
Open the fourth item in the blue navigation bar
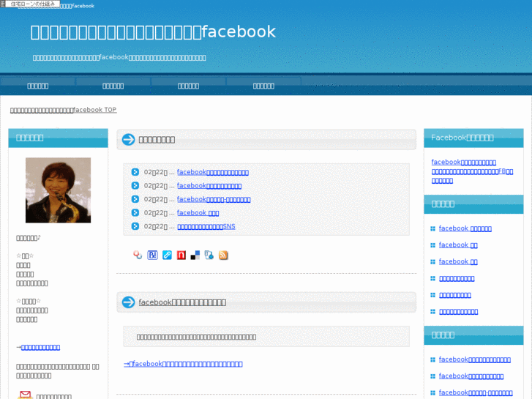pyautogui.click(x=263, y=86)
